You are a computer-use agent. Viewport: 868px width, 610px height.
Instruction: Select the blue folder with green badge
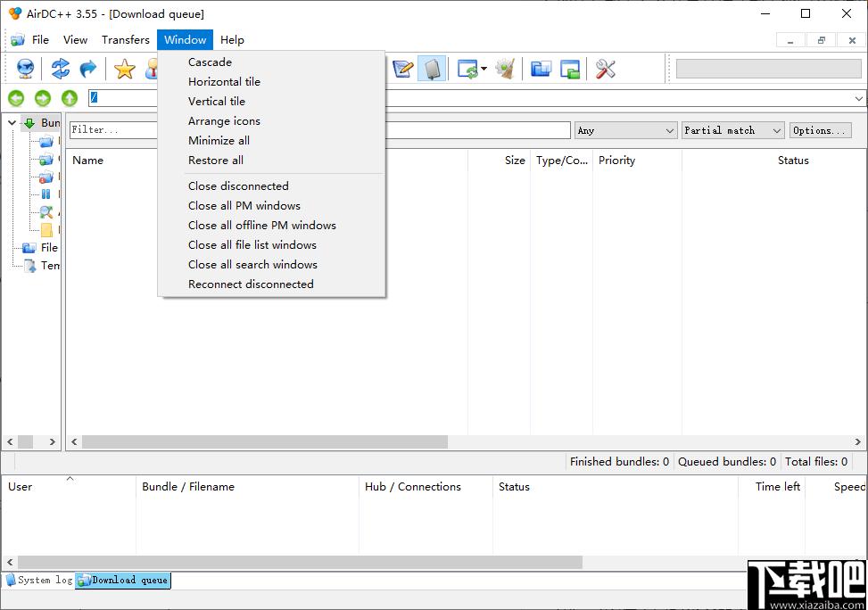tap(46, 160)
